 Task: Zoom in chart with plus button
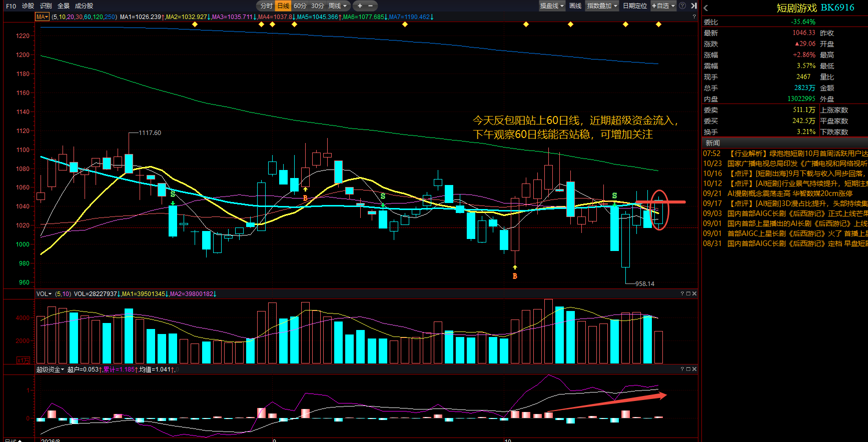pyautogui.click(x=360, y=6)
